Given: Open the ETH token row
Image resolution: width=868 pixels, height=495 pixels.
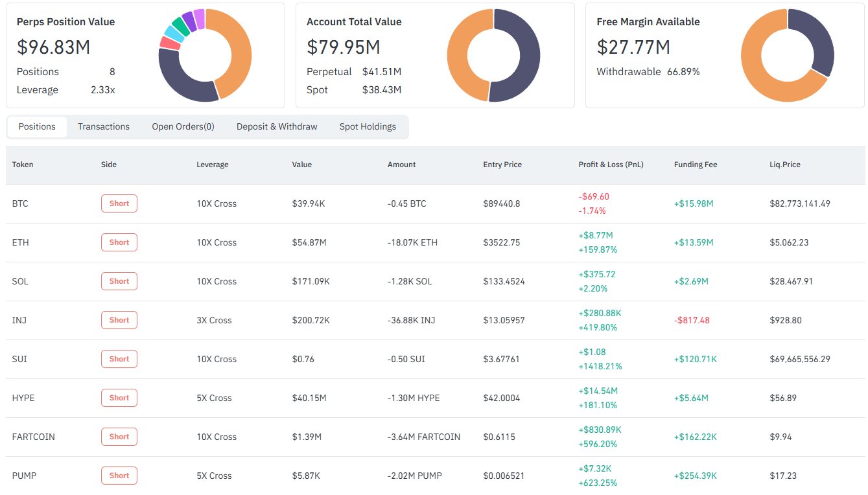Looking at the screenshot, I should click(21, 242).
